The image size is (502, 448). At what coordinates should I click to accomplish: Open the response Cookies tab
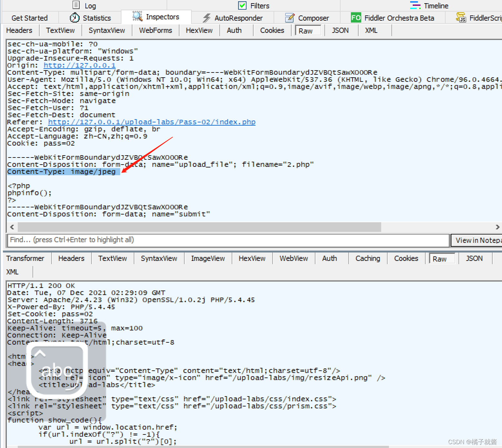tap(406, 258)
